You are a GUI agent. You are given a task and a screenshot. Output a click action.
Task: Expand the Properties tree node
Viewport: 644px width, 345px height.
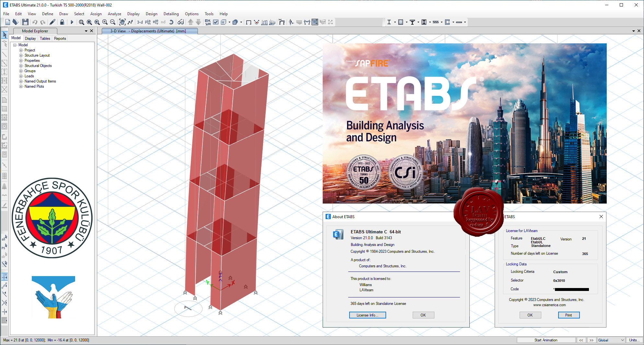click(21, 61)
